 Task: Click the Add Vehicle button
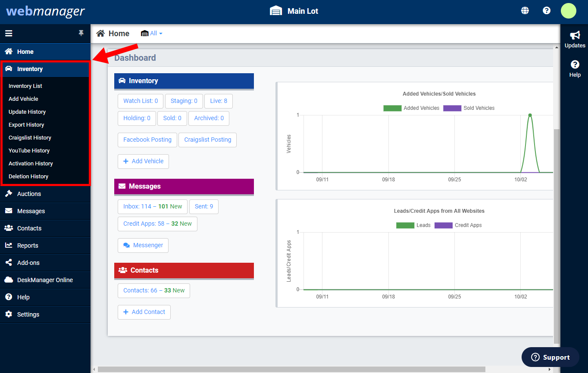tap(143, 161)
